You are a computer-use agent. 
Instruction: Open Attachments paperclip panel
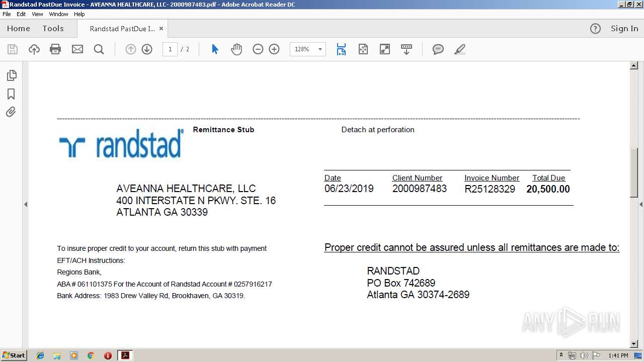tap(11, 112)
